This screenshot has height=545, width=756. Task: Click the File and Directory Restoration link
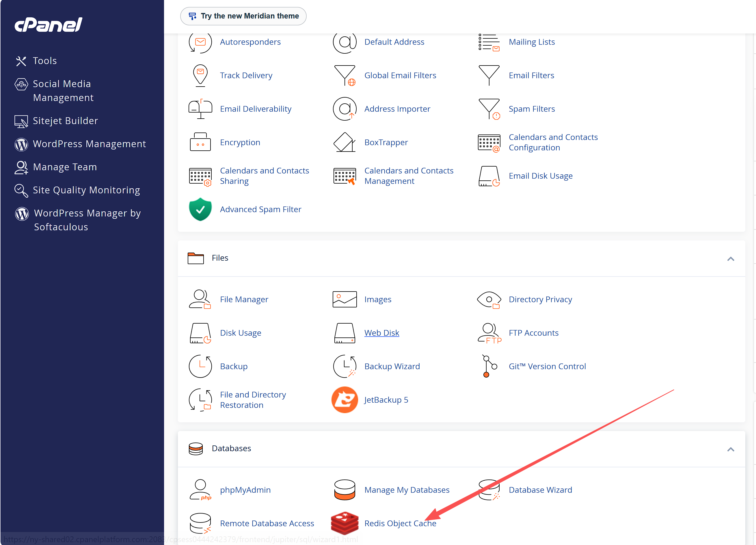pyautogui.click(x=253, y=400)
